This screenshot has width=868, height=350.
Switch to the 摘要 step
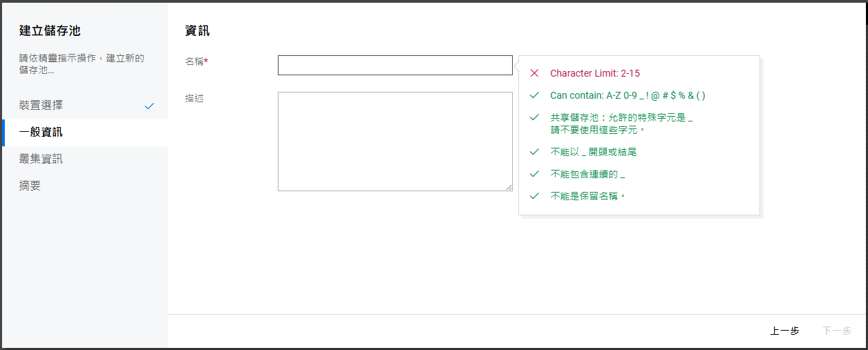[30, 186]
